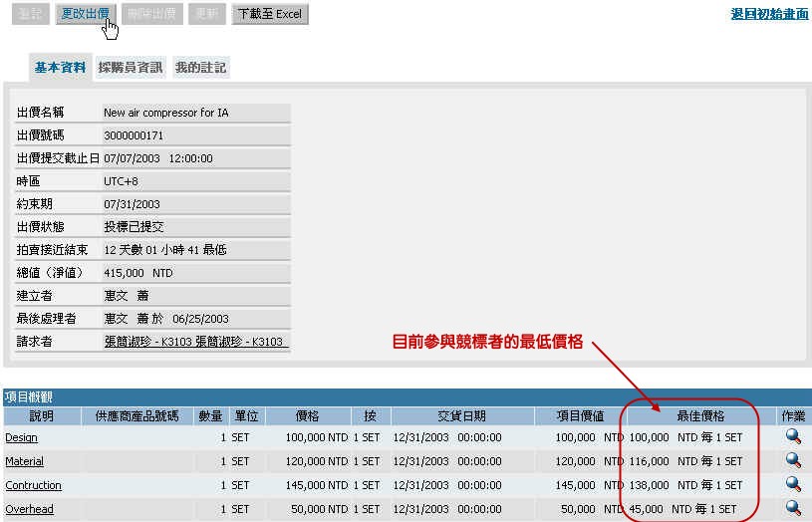Click the 最佳價格 column header
This screenshot has height=522, width=812.
click(700, 415)
